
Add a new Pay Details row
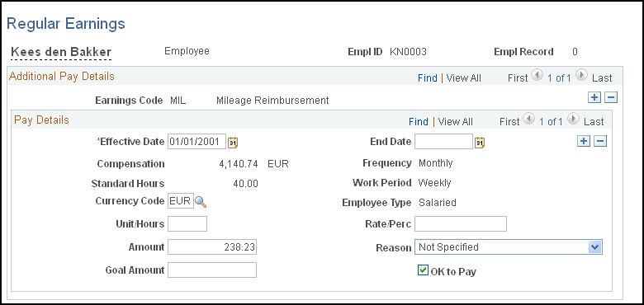[x=583, y=142]
